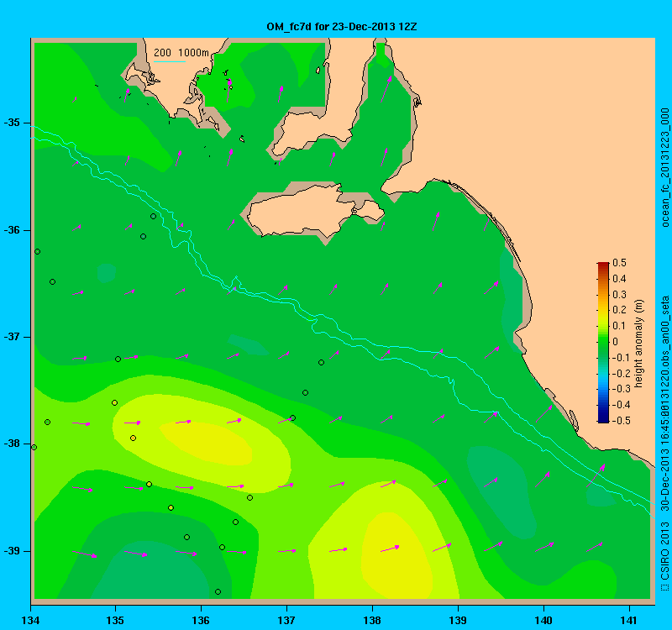The image size is (672, 630).
Task: Click the "136" longitude axis label
Action: click(x=201, y=620)
